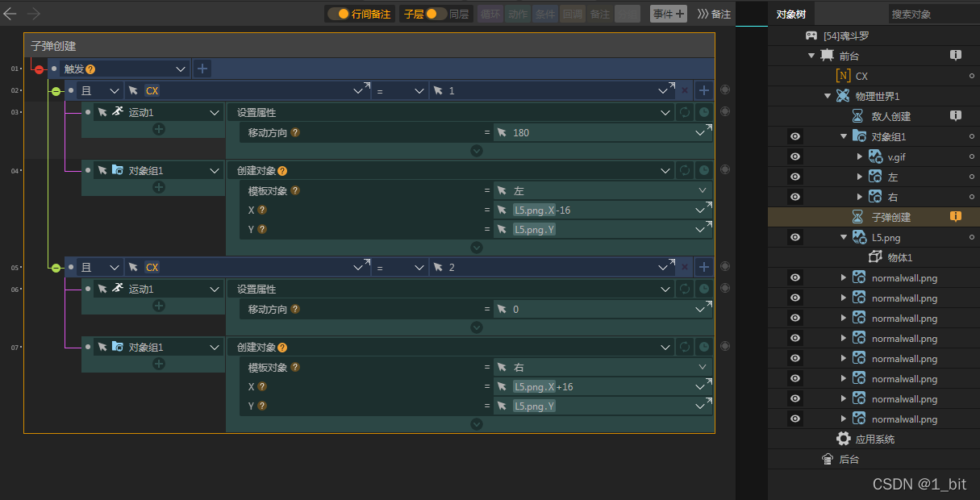The height and width of the screenshot is (500, 980).
Task: Switch to the 对象树 tab
Action: click(x=791, y=14)
